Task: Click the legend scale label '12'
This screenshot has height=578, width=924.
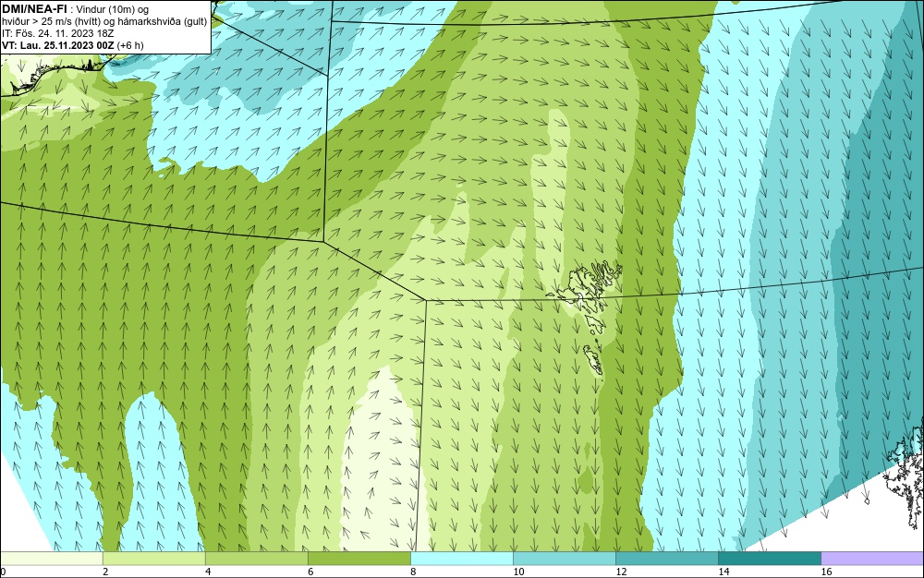Action: click(x=621, y=572)
